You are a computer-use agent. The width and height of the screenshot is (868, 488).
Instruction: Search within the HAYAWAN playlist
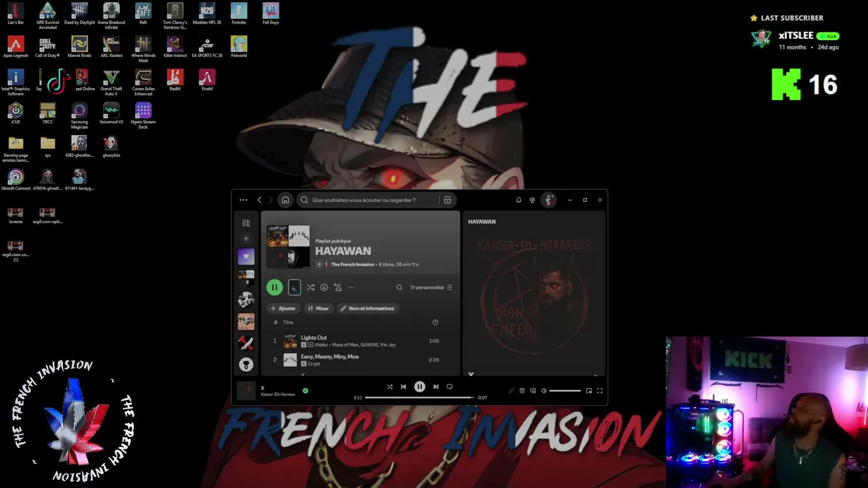(399, 287)
